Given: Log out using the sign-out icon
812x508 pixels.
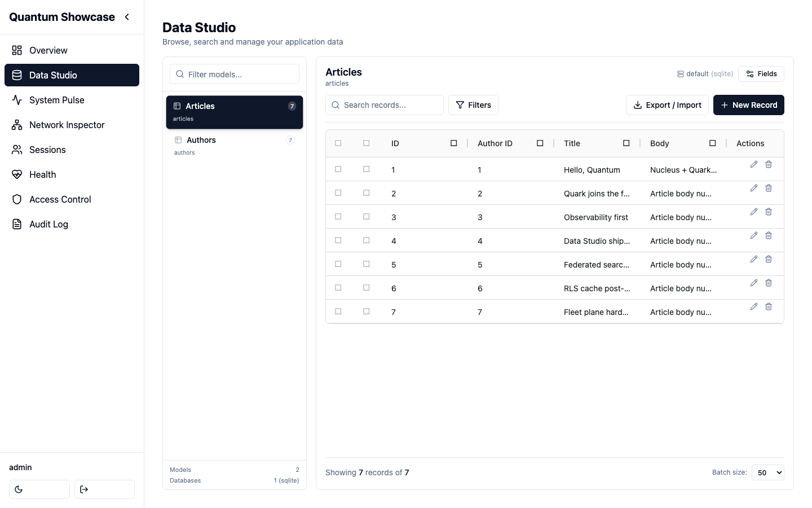Looking at the screenshot, I should pyautogui.click(x=104, y=489).
